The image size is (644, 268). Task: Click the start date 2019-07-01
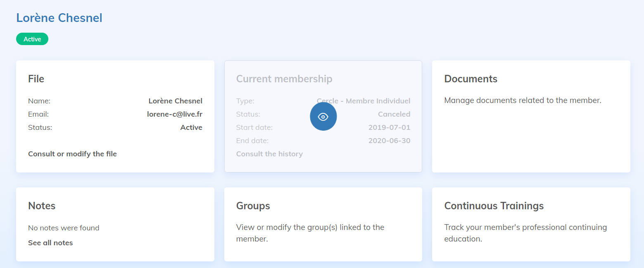pos(389,127)
